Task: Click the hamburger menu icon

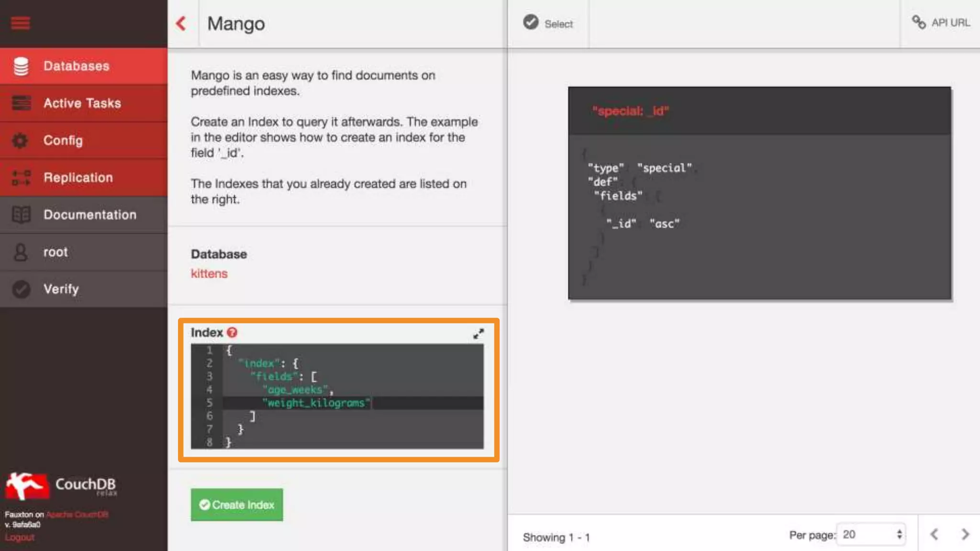Action: (21, 23)
